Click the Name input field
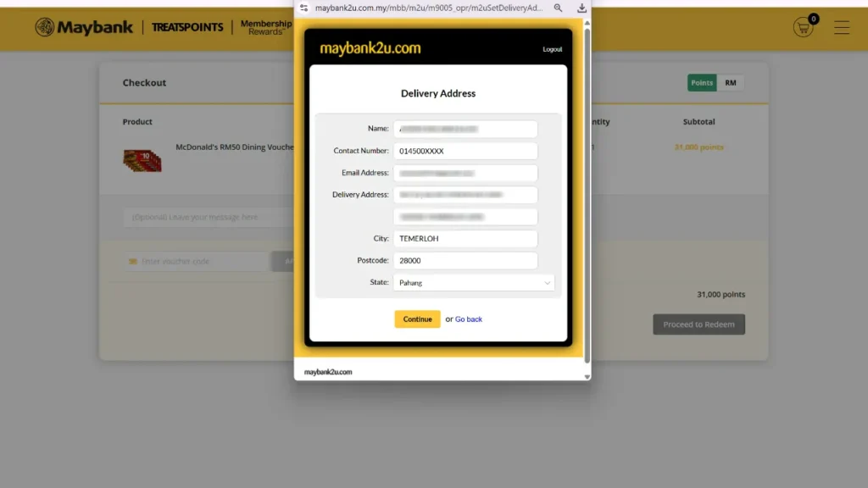 pyautogui.click(x=465, y=129)
